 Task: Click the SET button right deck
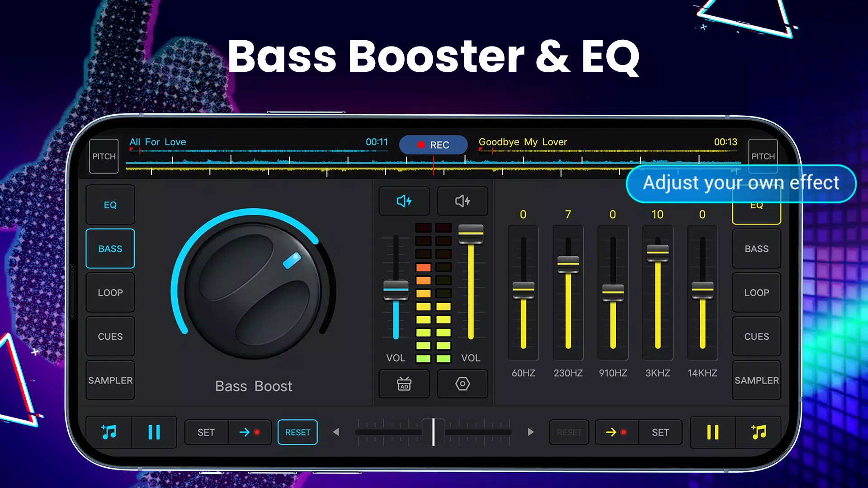click(x=660, y=432)
